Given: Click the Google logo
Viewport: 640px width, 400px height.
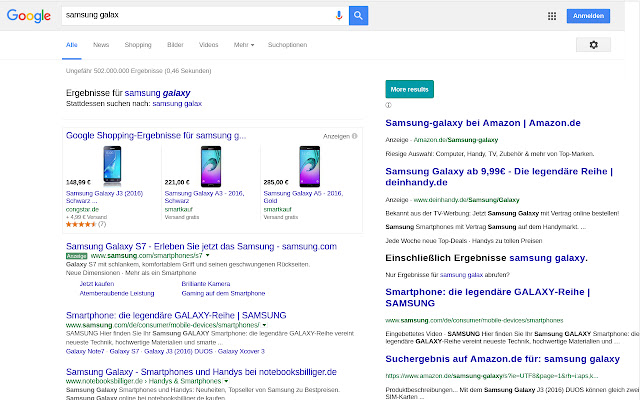Looking at the screenshot, I should coord(29,16).
